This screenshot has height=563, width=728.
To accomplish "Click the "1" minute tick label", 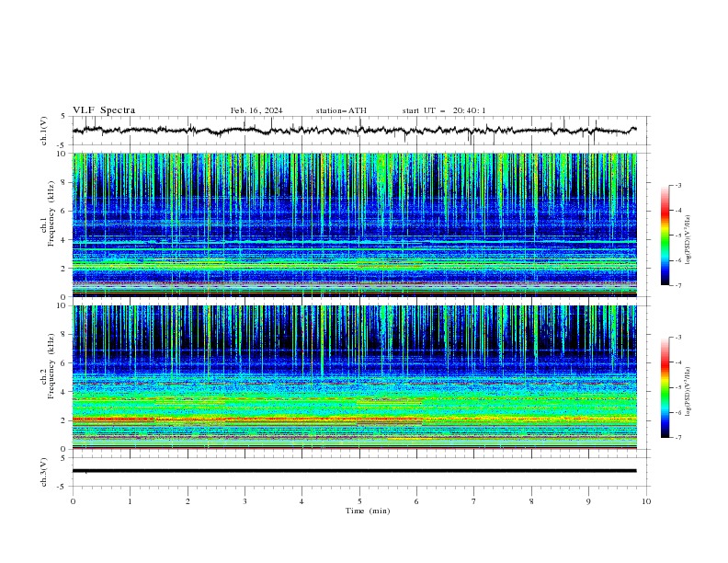I will coord(130,501).
